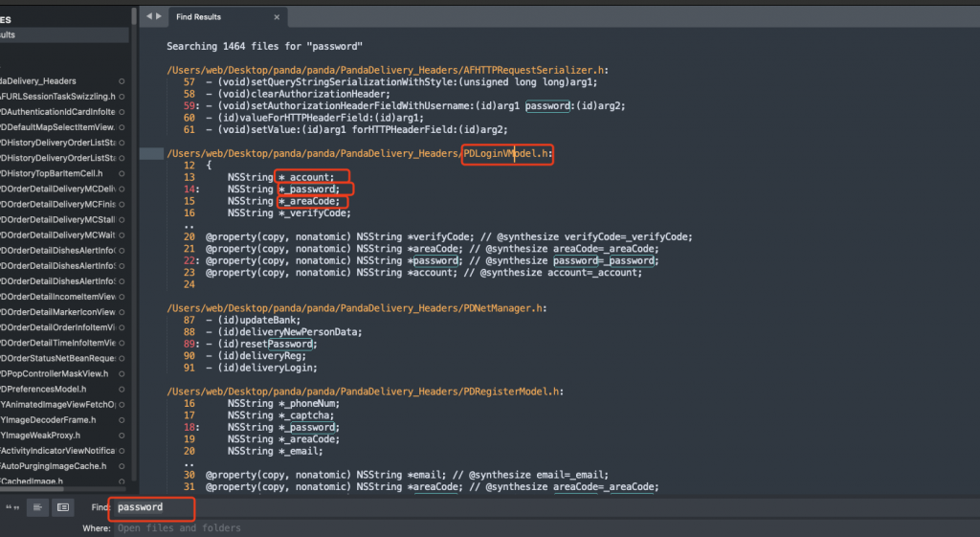The image size is (980, 537).
Task: Click circle icon beside YImageWeakProxy.h
Action: click(x=123, y=435)
